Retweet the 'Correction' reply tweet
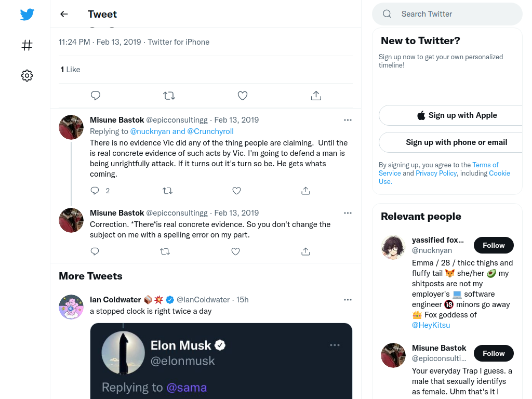Viewport: 532px width, 399px height. click(165, 251)
